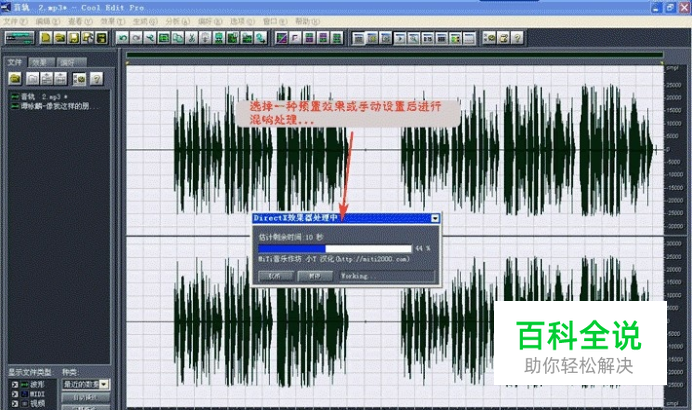This screenshot has width=692, height=410.
Task: Click the file panel help question icon
Action: click(x=96, y=79)
